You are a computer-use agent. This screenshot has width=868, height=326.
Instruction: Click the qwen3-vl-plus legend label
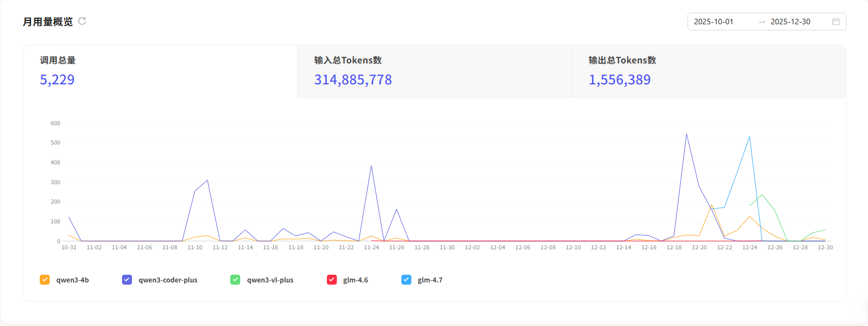pos(270,280)
